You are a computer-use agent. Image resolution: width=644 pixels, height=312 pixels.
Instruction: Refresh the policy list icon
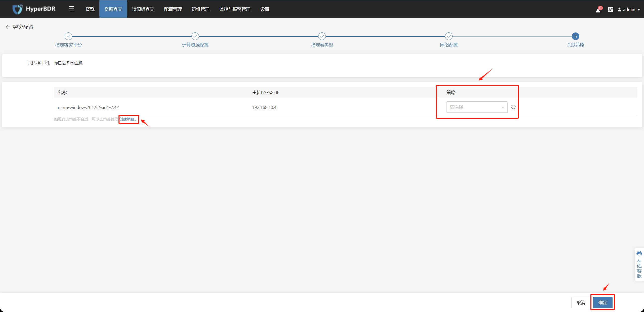pyautogui.click(x=513, y=107)
